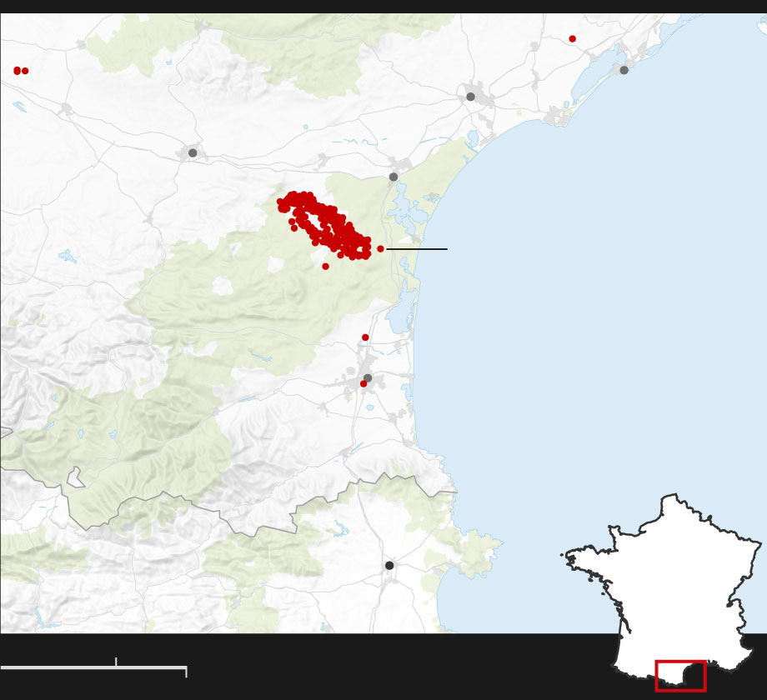The image size is (767, 700).
Task: Click the gray city marker beside a red dot
Action: click(368, 377)
